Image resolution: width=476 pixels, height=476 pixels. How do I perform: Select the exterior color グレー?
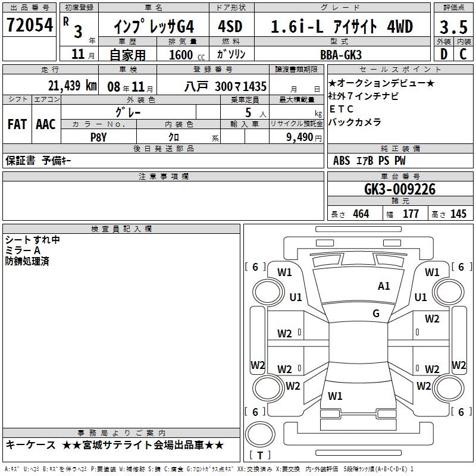click(x=128, y=112)
